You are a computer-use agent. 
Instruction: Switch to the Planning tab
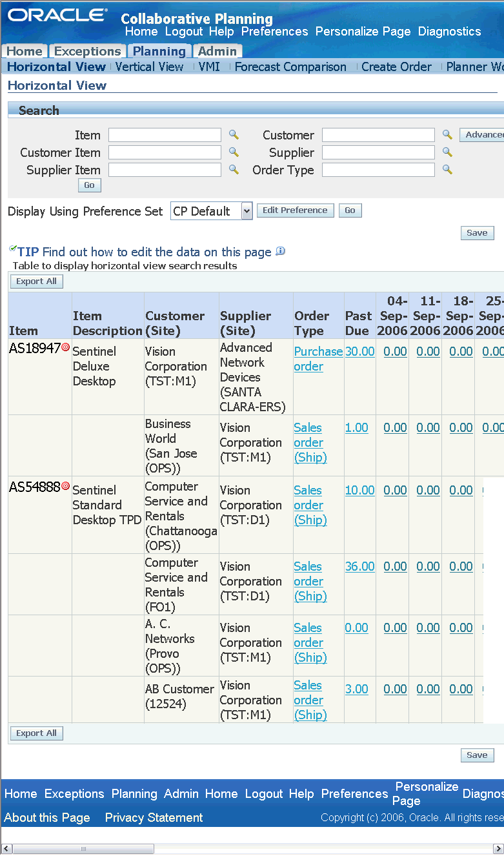[x=159, y=51]
